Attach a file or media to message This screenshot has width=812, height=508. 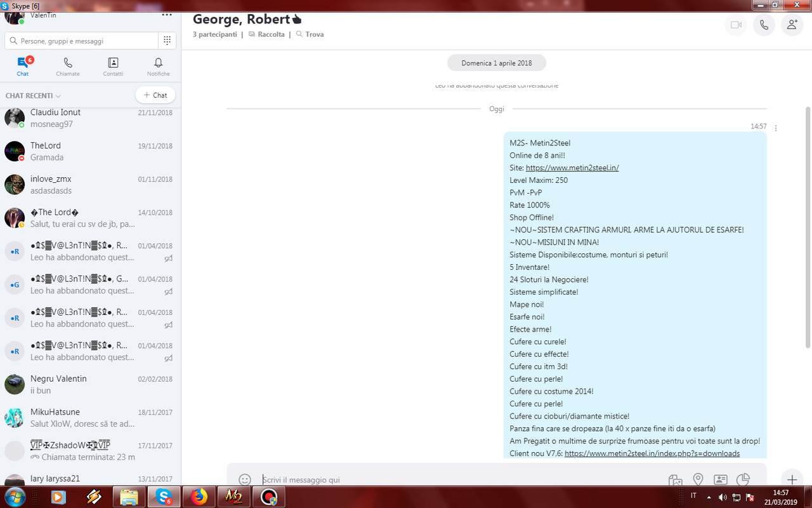coord(675,479)
